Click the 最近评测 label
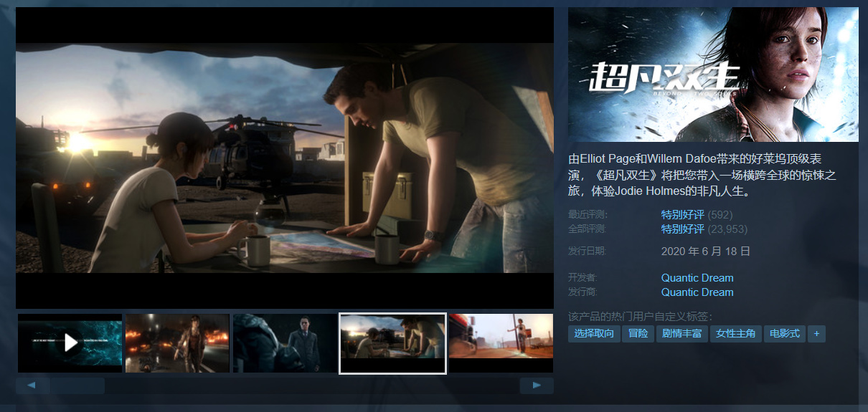Image resolution: width=868 pixels, height=412 pixels. coord(588,215)
